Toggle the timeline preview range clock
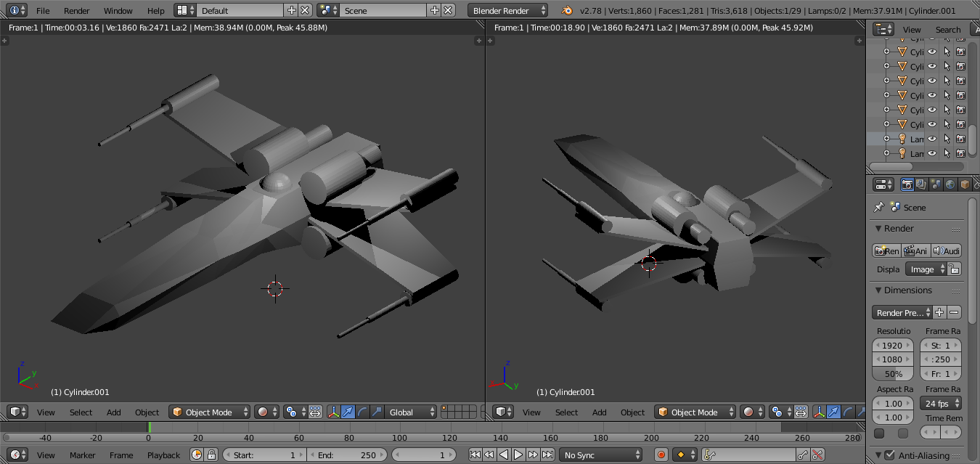The width and height of the screenshot is (980, 464). pos(197,455)
